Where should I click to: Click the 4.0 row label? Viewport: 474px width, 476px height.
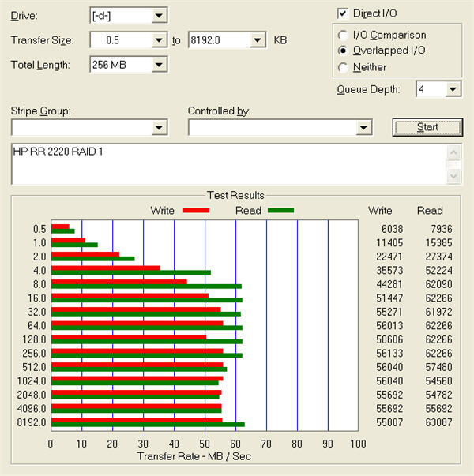[x=39, y=271]
